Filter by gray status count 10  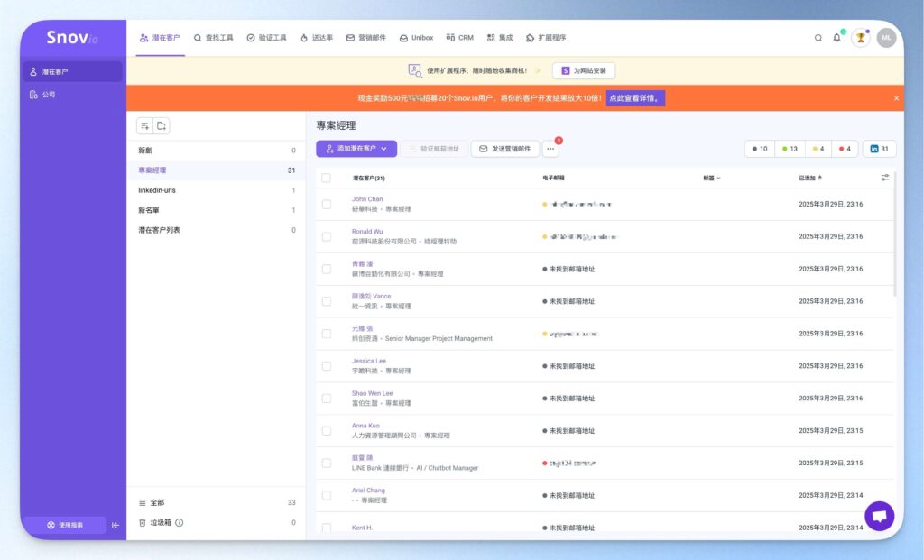pos(760,149)
